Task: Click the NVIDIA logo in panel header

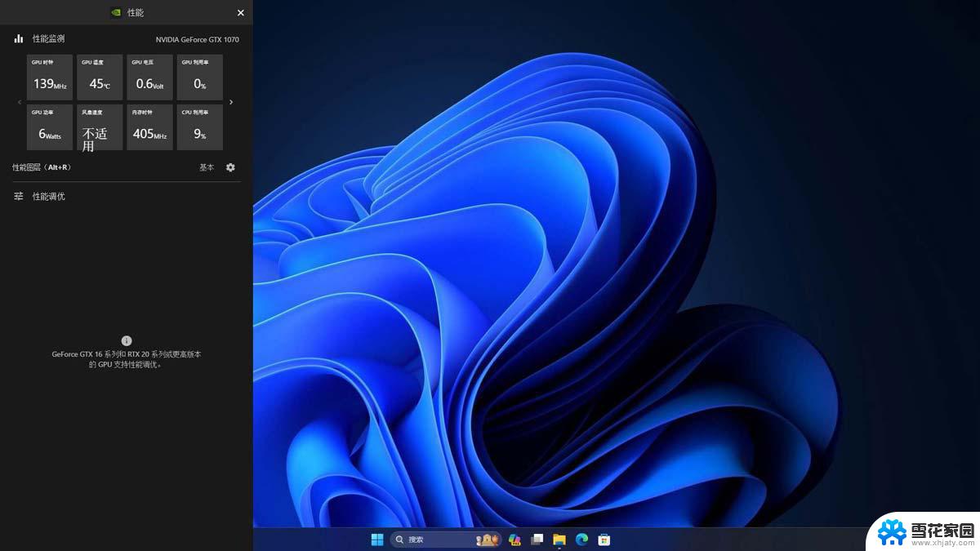Action: tap(116, 13)
